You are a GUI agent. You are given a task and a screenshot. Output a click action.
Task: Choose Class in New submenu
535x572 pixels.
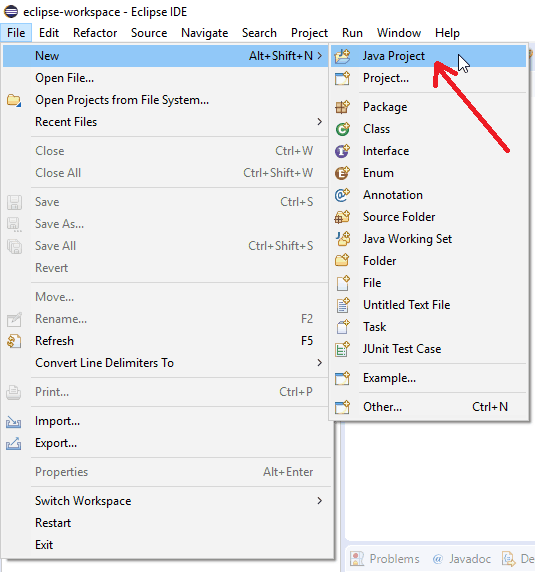[x=429, y=129]
